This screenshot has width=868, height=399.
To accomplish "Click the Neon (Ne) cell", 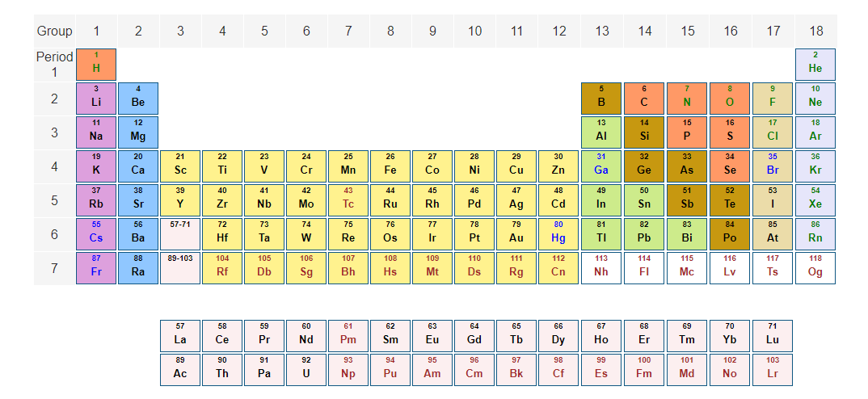I will point(815,99).
